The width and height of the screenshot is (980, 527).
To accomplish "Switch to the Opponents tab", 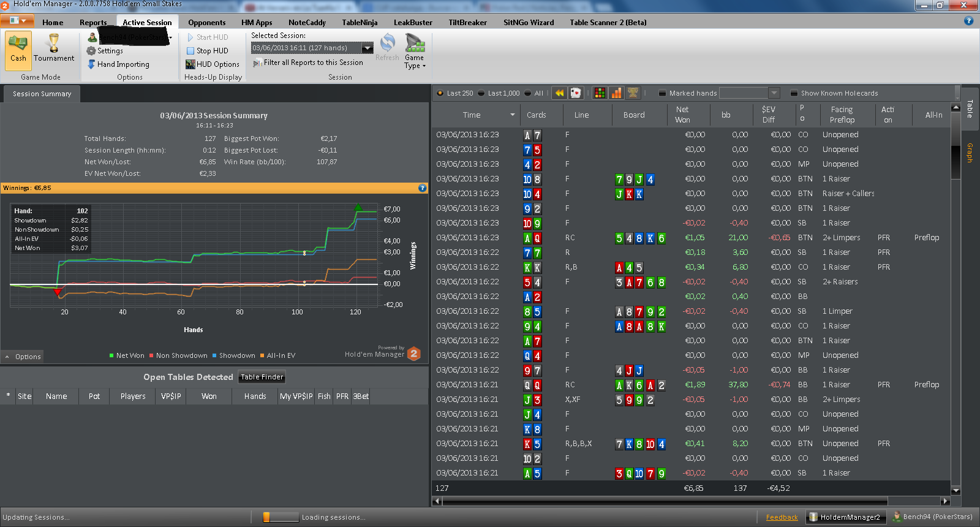I will click(x=206, y=23).
